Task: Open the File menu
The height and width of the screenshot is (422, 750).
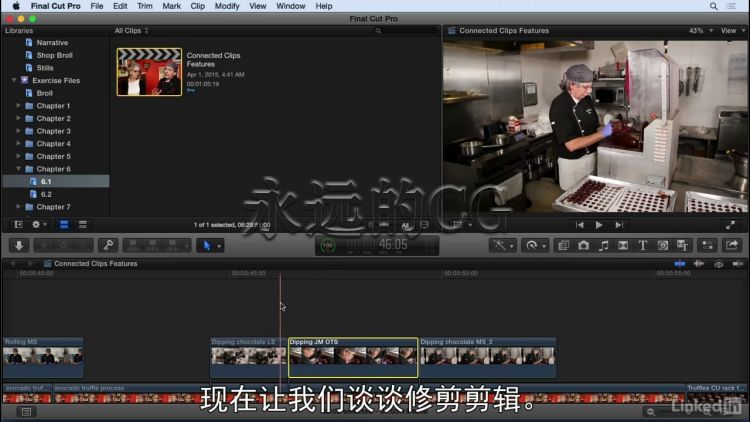Action: 97,6
